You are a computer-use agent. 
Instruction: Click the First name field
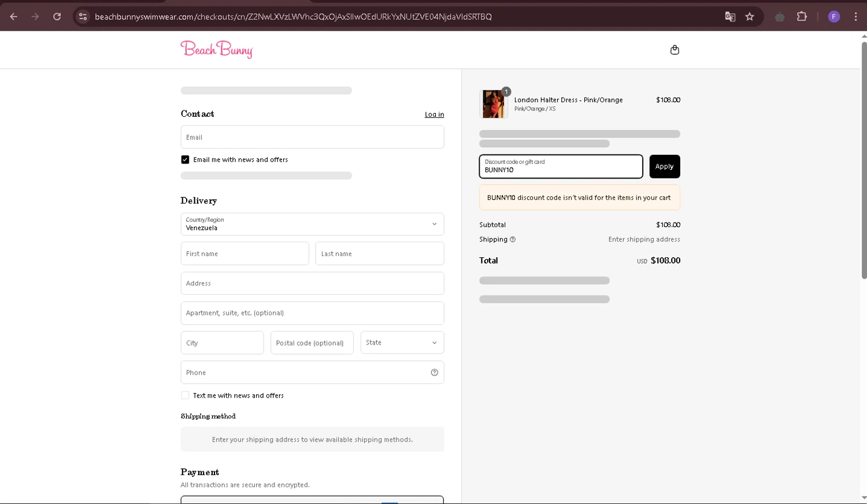click(x=244, y=254)
